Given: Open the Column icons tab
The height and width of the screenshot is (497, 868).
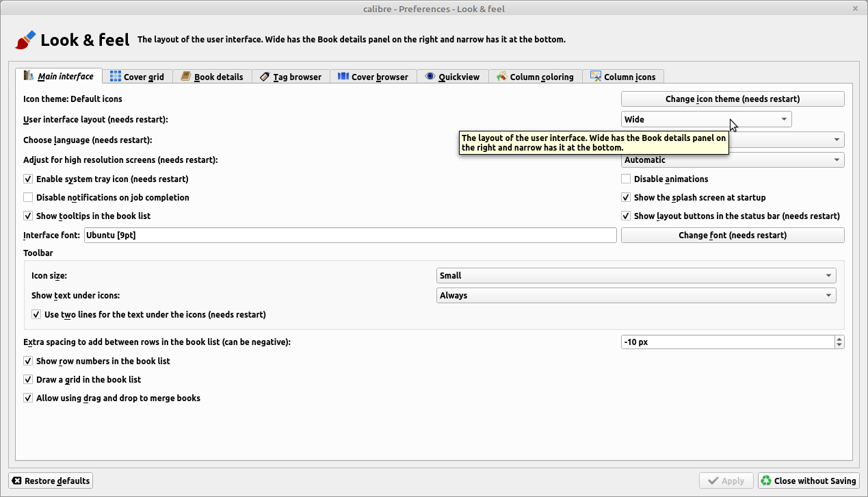Looking at the screenshot, I should (623, 77).
